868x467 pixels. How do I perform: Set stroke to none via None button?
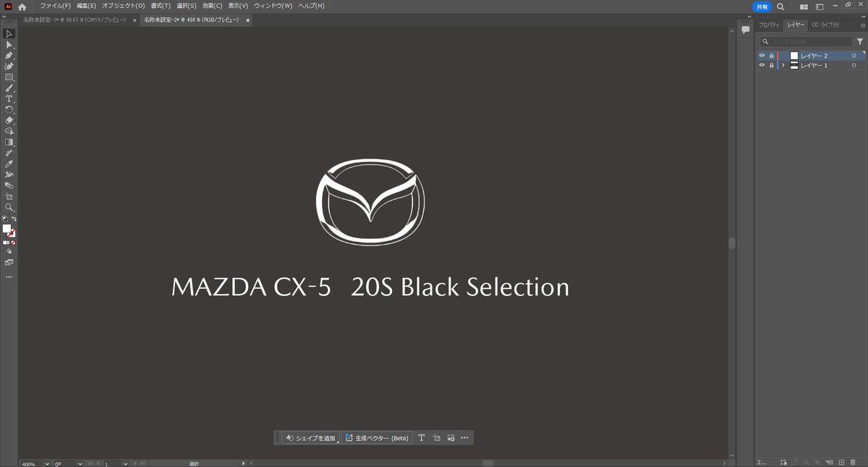point(14,243)
